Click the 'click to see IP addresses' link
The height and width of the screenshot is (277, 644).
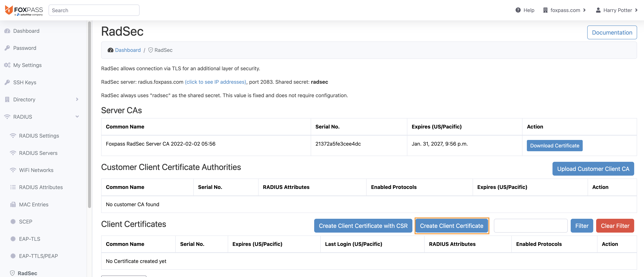coord(216,82)
